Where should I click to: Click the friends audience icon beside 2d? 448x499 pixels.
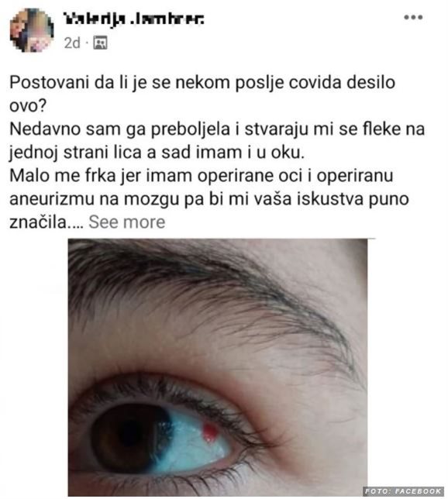point(100,43)
